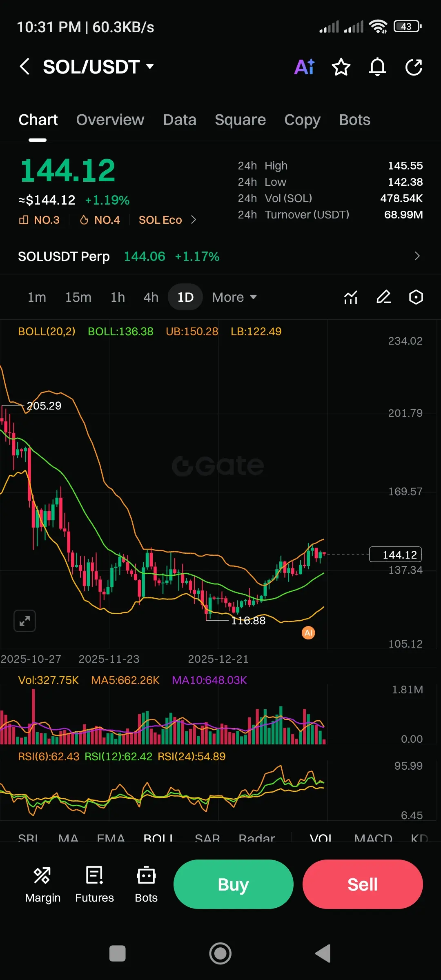Image resolution: width=441 pixels, height=980 pixels.
Task: Enable the SAR main indicator
Action: [207, 837]
